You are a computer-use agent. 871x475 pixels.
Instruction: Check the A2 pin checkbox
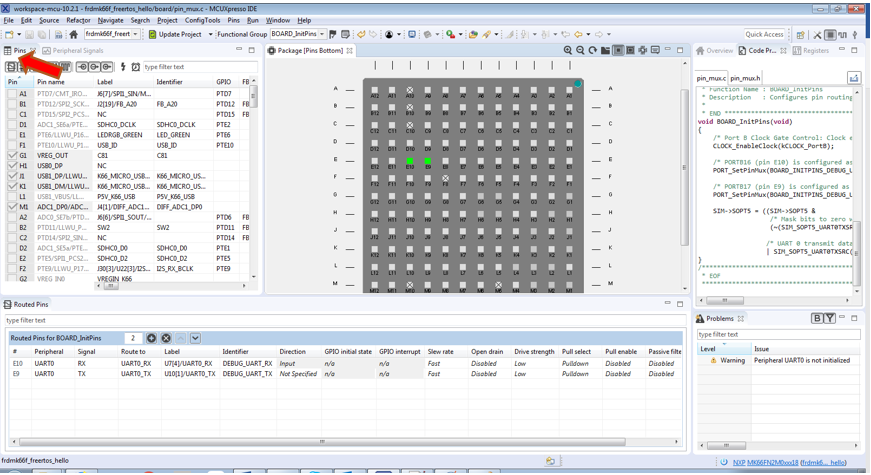point(12,217)
